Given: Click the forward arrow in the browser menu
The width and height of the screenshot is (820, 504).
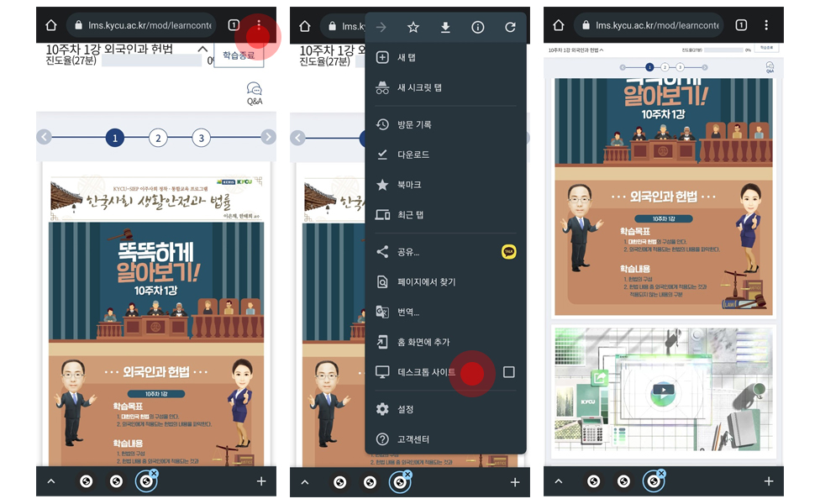Looking at the screenshot, I should [381, 27].
